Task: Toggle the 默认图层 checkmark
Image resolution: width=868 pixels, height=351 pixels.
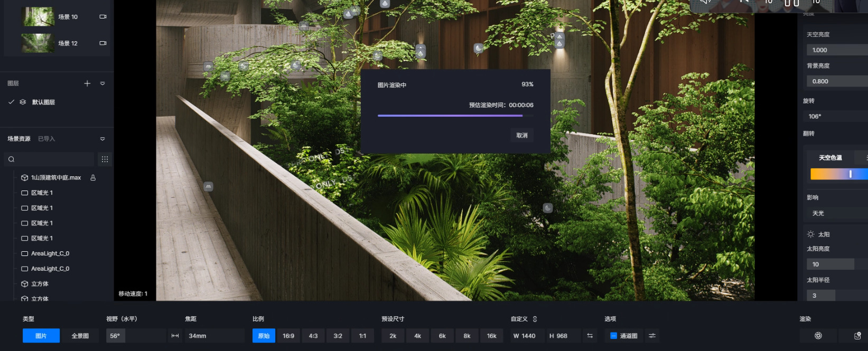Action: (x=11, y=102)
